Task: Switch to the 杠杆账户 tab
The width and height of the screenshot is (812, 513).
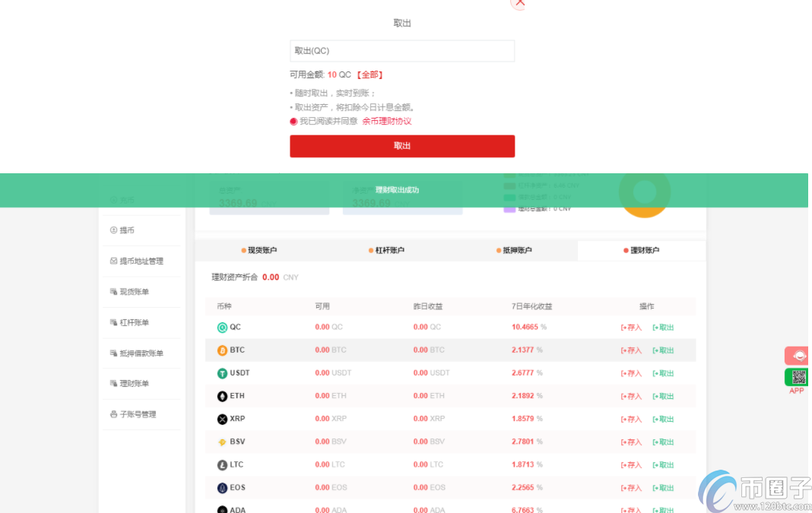Action: pos(387,250)
